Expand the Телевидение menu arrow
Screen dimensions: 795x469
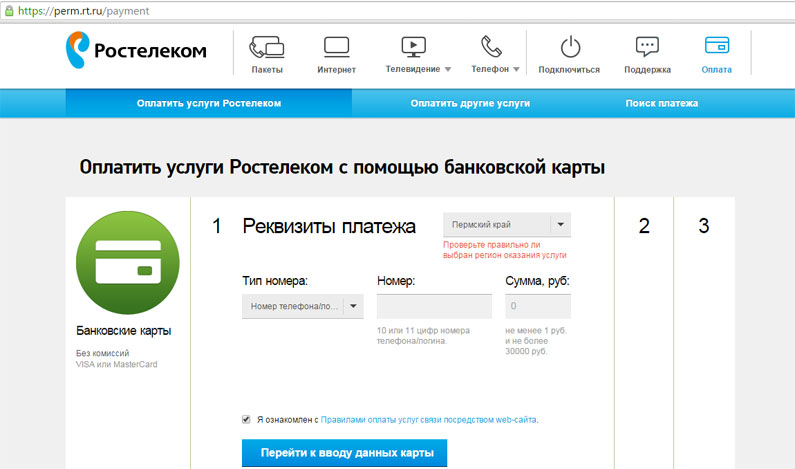448,70
